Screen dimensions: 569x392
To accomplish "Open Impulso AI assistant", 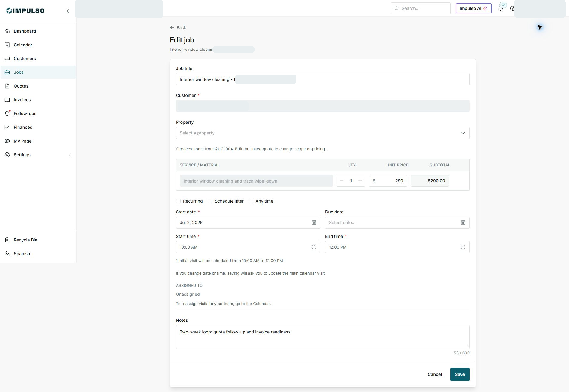I will [x=473, y=8].
